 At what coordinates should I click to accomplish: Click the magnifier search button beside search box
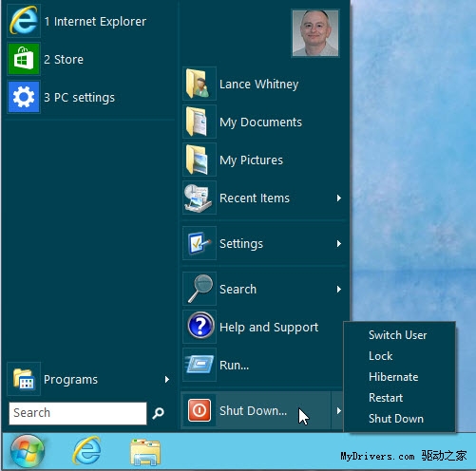[x=158, y=413]
